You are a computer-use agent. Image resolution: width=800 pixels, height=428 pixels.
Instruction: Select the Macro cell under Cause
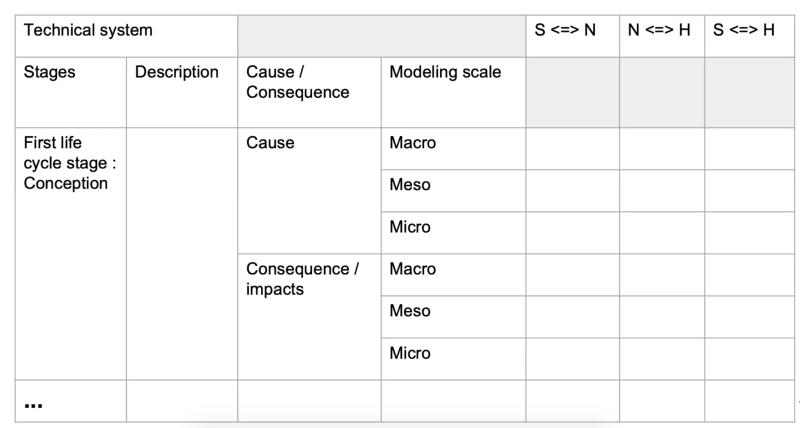coord(453,148)
